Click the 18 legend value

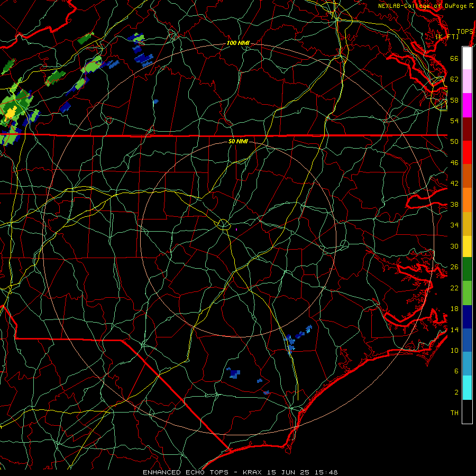click(x=454, y=309)
